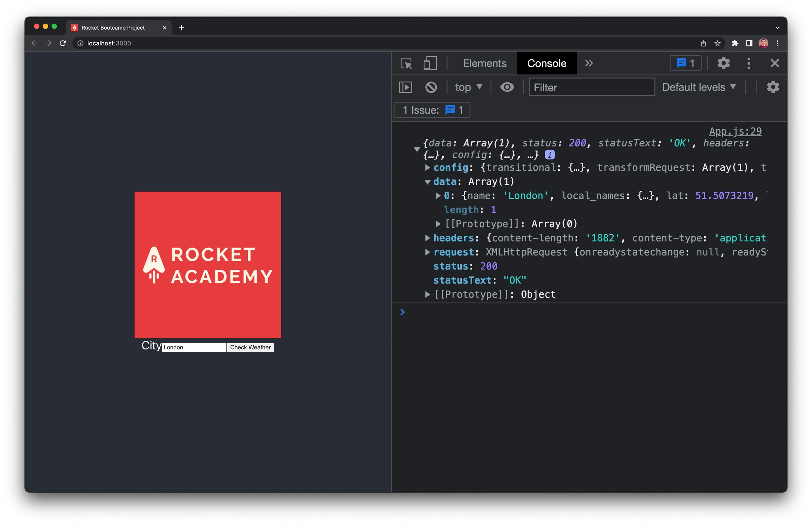Open DevTools settings gear icon
The image size is (812, 525).
723,63
